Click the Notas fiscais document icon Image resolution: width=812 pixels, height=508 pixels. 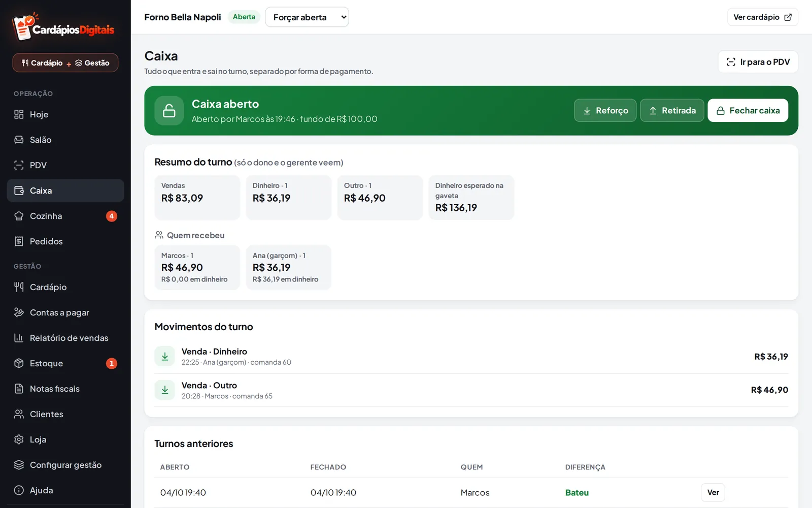tap(19, 389)
